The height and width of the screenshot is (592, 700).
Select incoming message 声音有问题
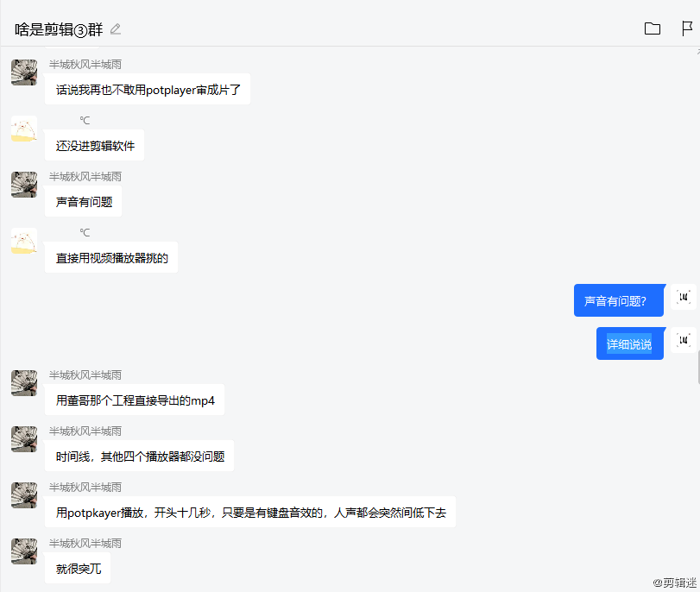click(x=84, y=201)
